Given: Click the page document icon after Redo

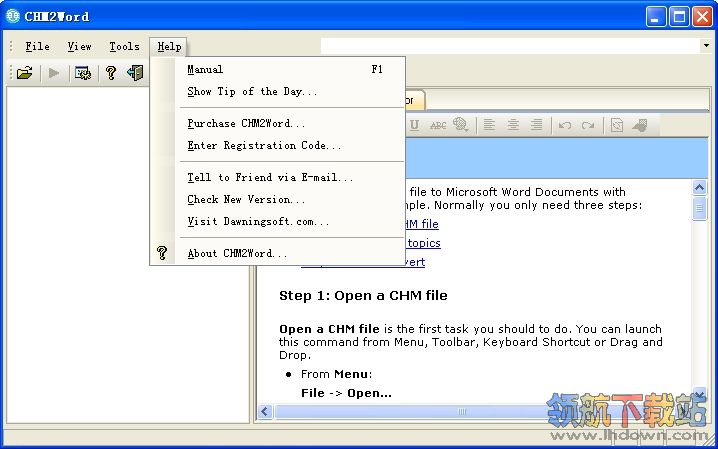Looking at the screenshot, I should pos(617,125).
